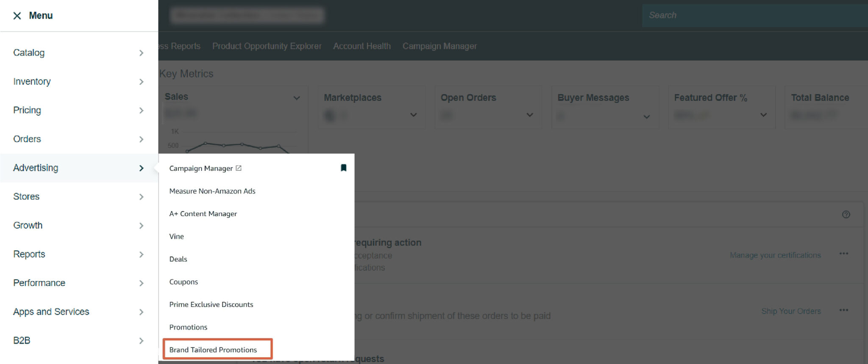
Task: Select Inventory in the side menu
Action: point(32,81)
